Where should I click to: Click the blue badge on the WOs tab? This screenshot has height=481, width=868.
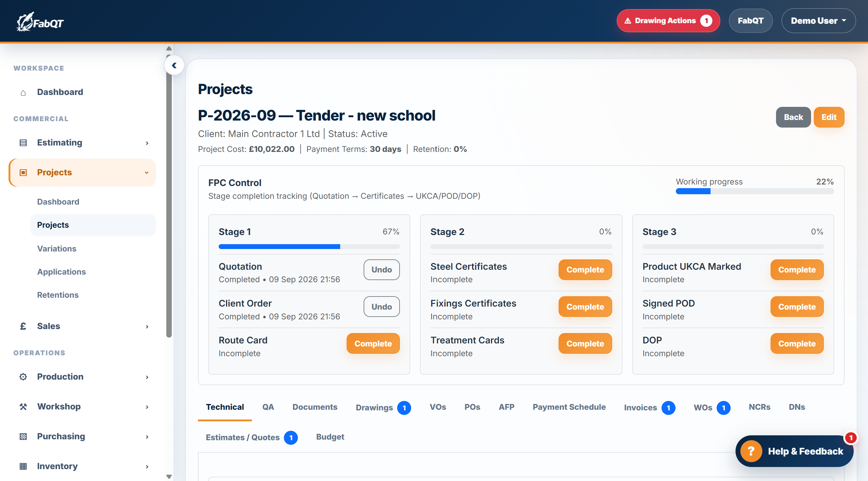(x=723, y=408)
